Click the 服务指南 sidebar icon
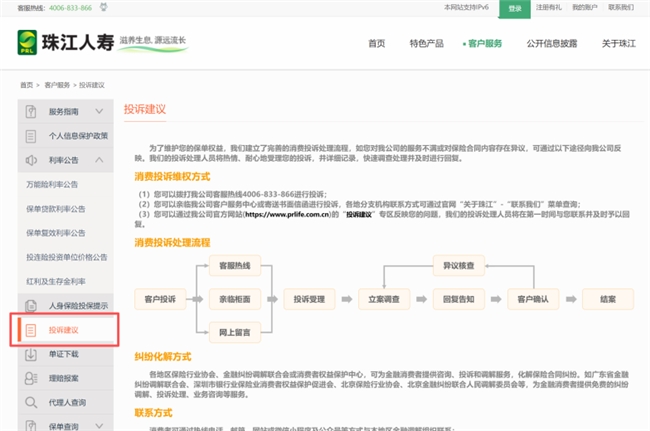This screenshot has height=431, width=650. (x=31, y=111)
